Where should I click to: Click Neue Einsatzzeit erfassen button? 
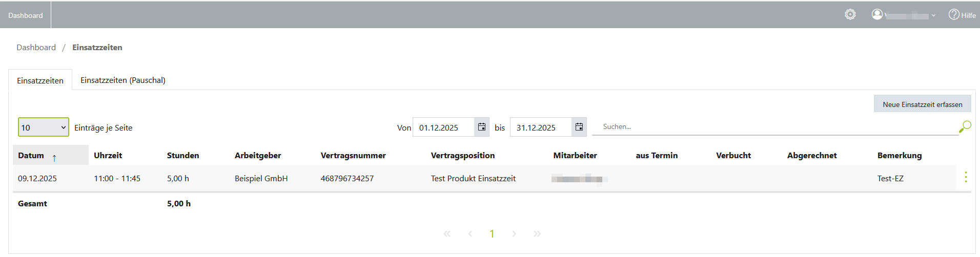(x=922, y=104)
